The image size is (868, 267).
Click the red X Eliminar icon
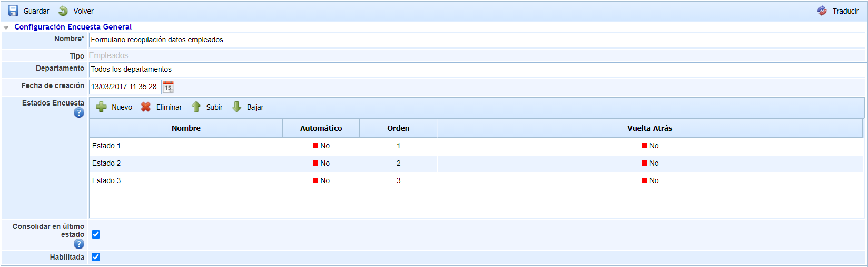(146, 107)
